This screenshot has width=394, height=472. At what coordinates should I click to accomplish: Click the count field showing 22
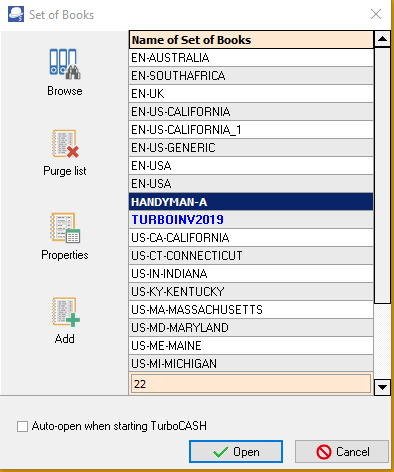(x=251, y=384)
